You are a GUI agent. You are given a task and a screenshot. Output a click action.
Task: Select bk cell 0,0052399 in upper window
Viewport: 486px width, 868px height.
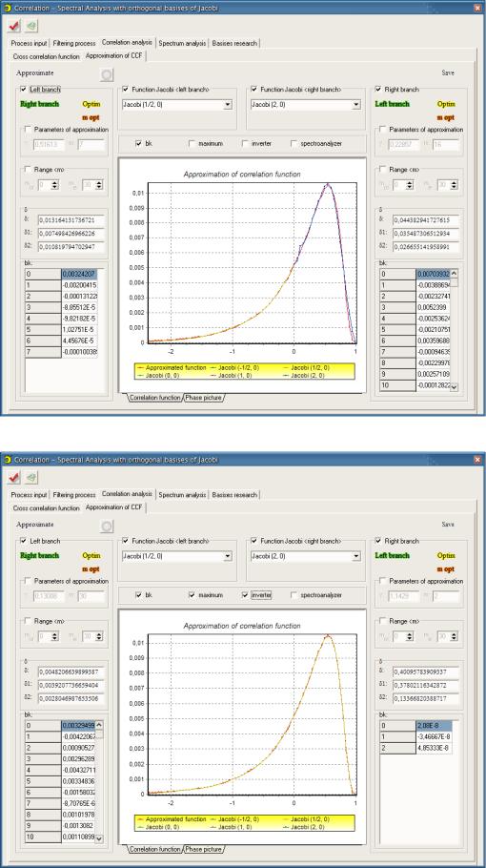tap(434, 307)
